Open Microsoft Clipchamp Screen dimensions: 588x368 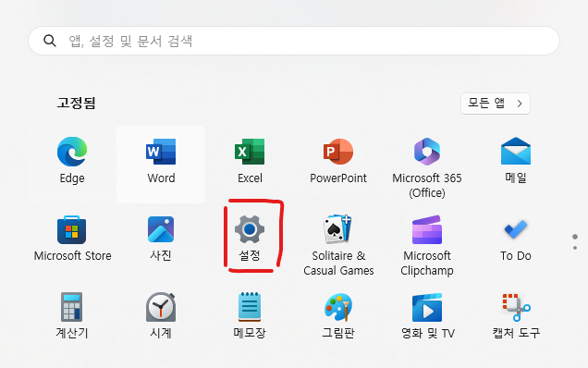[x=427, y=229]
